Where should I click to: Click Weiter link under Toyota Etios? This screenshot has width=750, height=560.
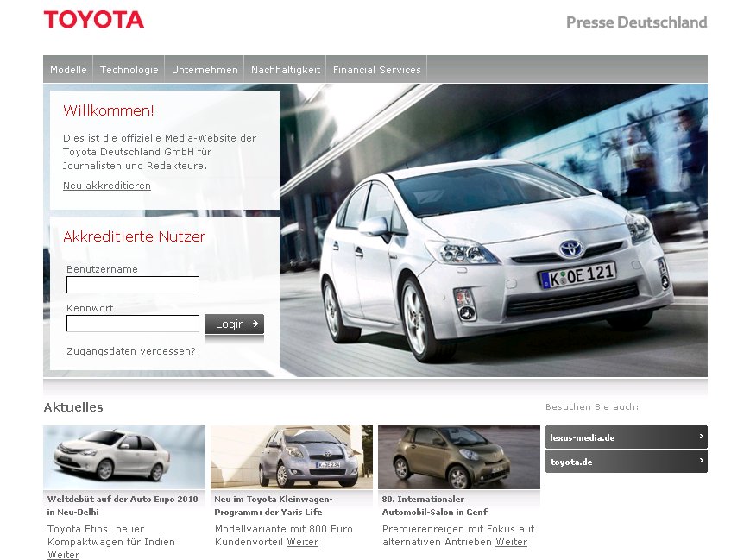(x=63, y=555)
